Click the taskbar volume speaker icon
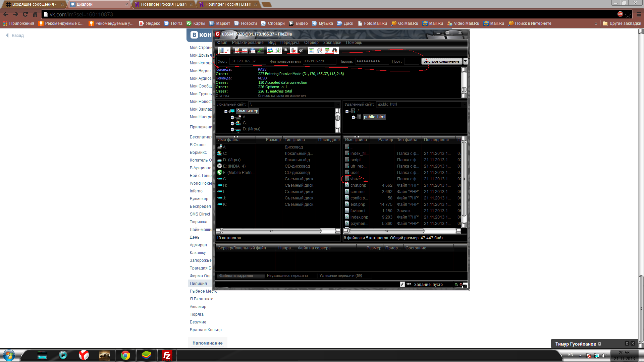Viewport: 644px width, 362px height. click(604, 356)
